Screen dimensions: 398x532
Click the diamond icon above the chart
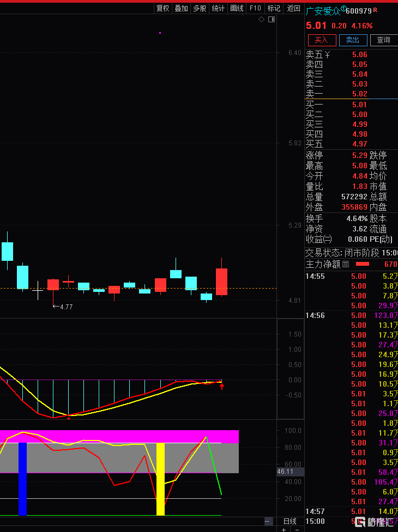(261, 19)
